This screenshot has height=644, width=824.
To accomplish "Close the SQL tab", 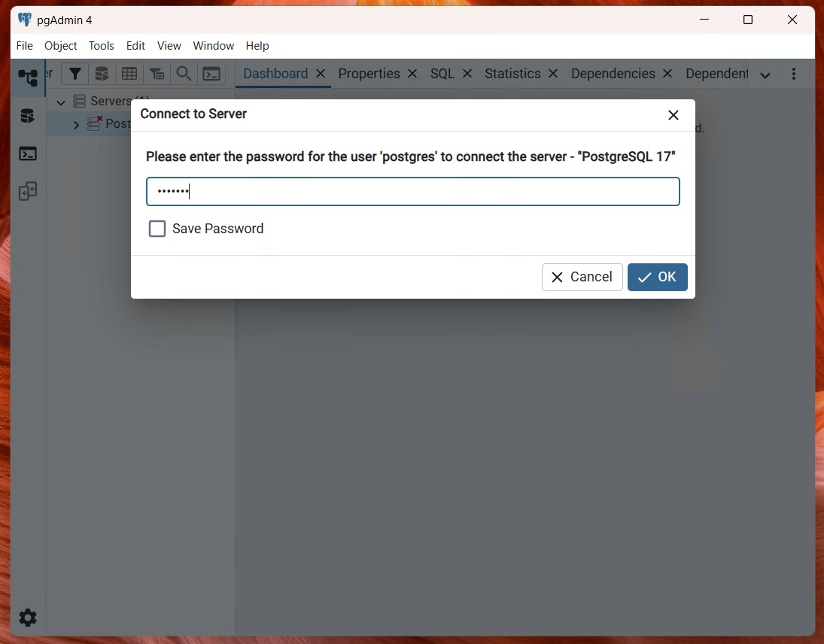I will point(467,74).
